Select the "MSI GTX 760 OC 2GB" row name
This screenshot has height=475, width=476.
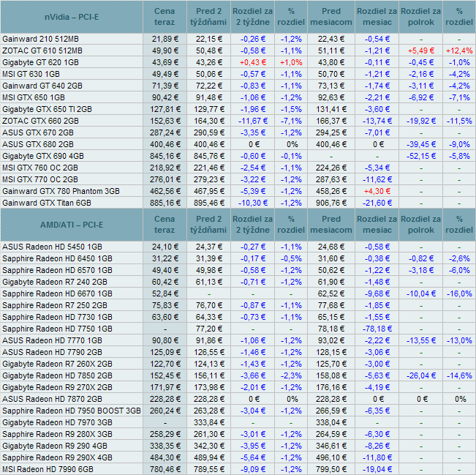point(40,168)
